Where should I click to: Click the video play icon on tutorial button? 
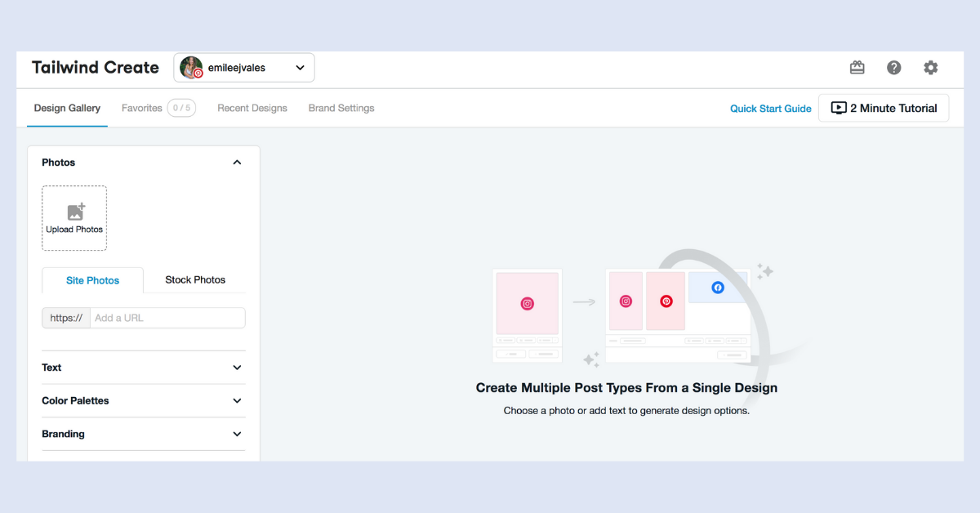click(x=839, y=108)
